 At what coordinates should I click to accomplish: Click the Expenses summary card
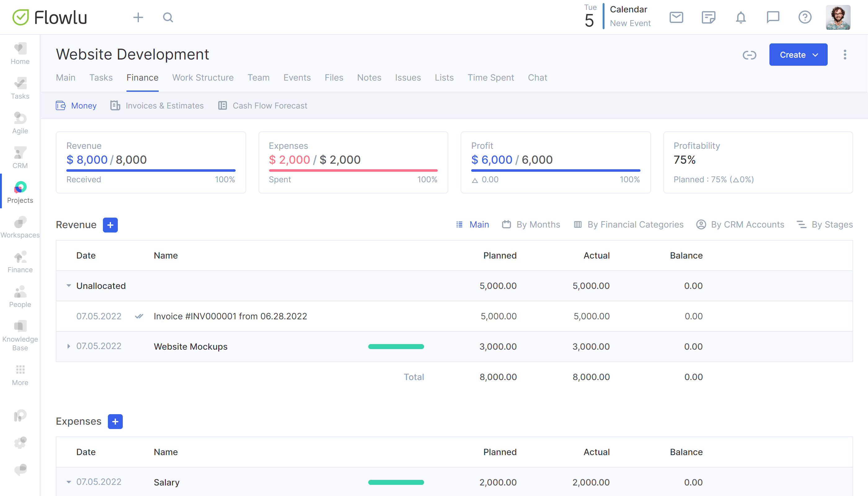(353, 162)
